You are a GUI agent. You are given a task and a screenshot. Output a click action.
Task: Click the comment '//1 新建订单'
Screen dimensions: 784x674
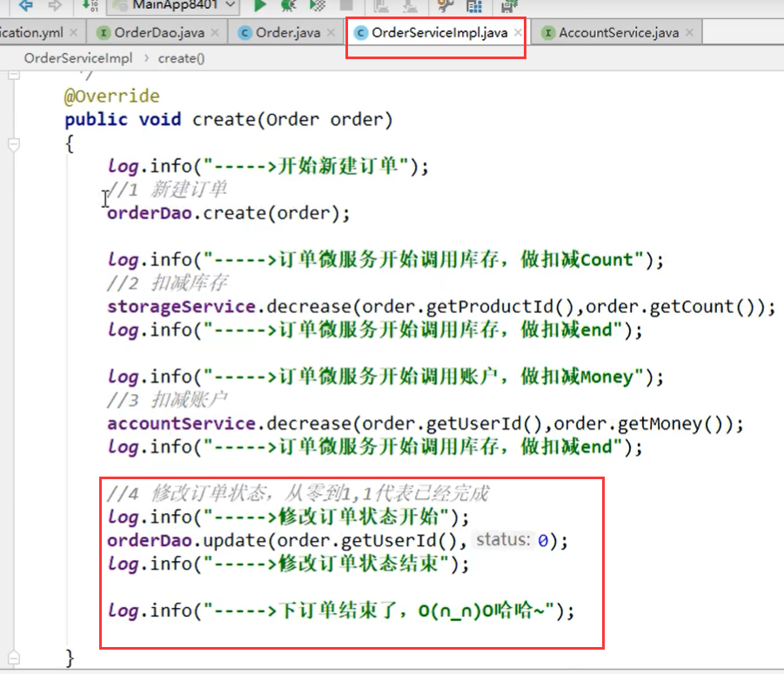tap(166, 190)
